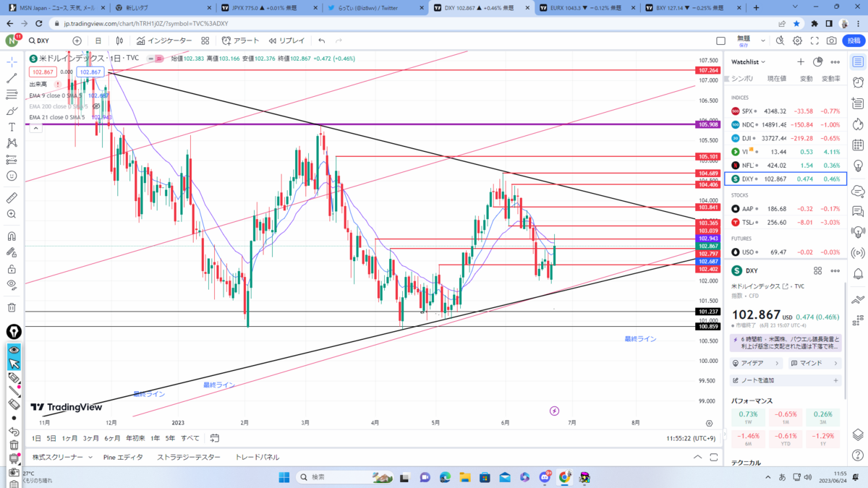This screenshot has height=488, width=868.
Task: Toggle the Watchlist panel icon
Action: click(x=858, y=61)
